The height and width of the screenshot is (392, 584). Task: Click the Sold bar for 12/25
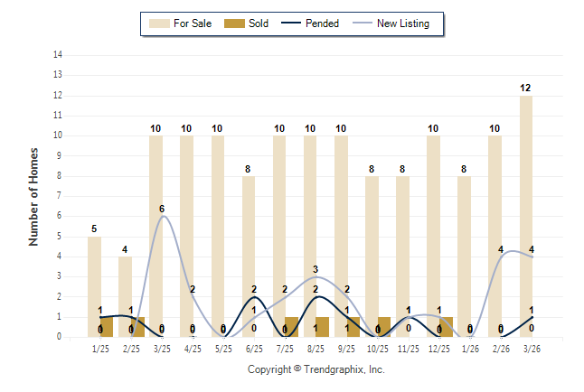(x=446, y=327)
